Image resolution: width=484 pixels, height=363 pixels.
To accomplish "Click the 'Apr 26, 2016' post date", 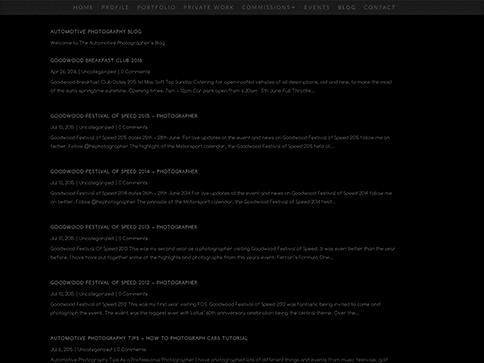I will pyautogui.click(x=63, y=72).
